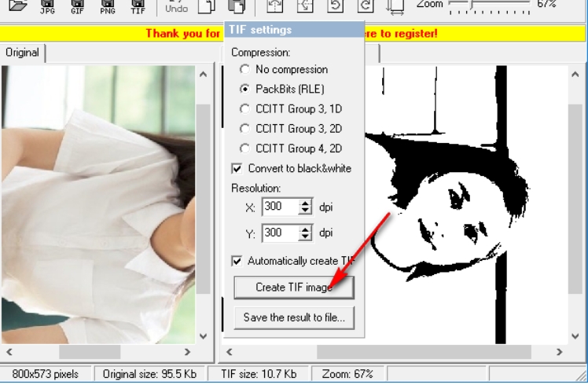Increase the Y resolution with up arrow

[305, 229]
